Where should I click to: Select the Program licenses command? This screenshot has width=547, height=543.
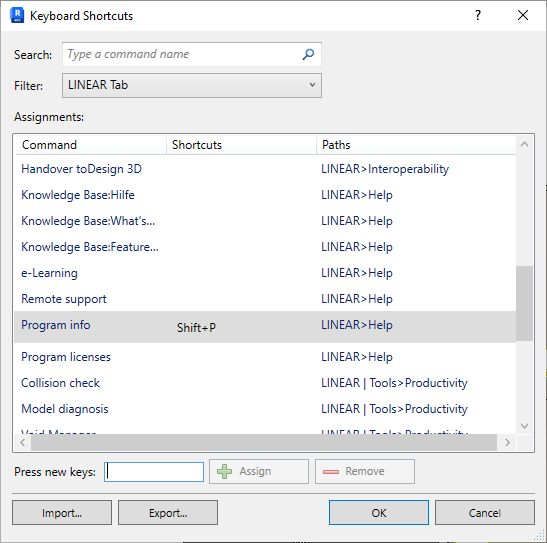pos(66,357)
